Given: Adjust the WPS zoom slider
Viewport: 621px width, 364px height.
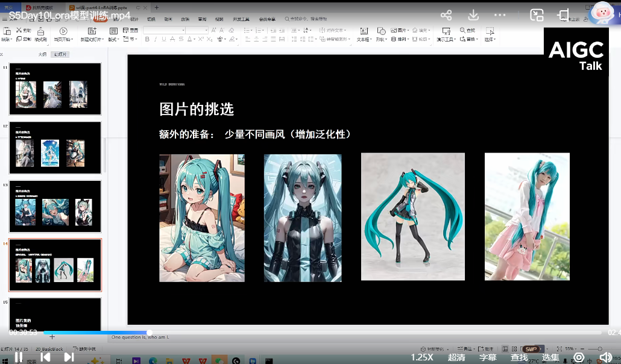Looking at the screenshot, I should click(600, 349).
